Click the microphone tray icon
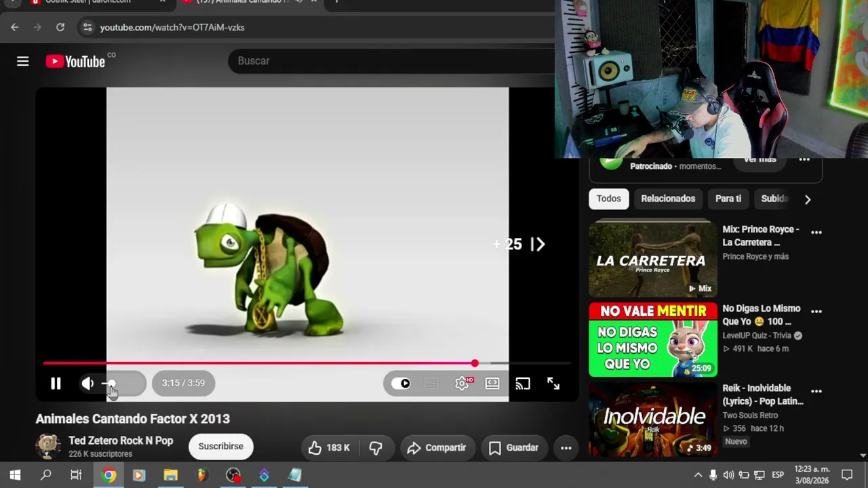The image size is (868, 488). (713, 475)
